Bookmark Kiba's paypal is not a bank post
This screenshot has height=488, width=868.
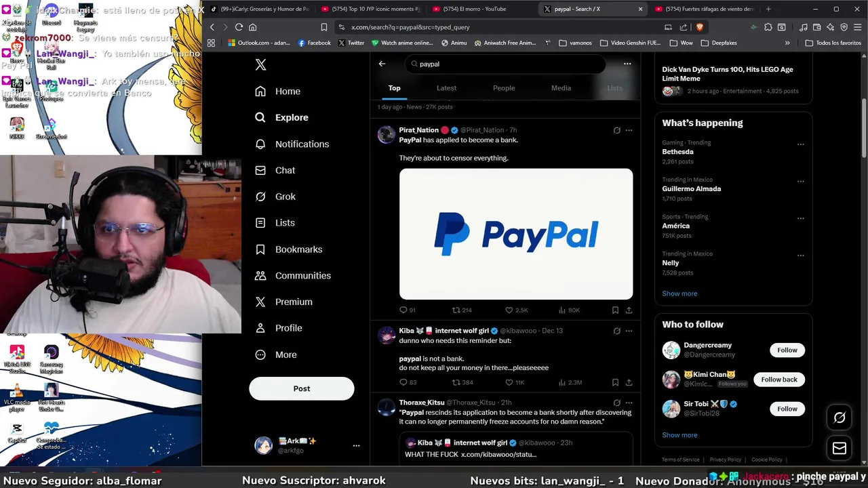615,382
